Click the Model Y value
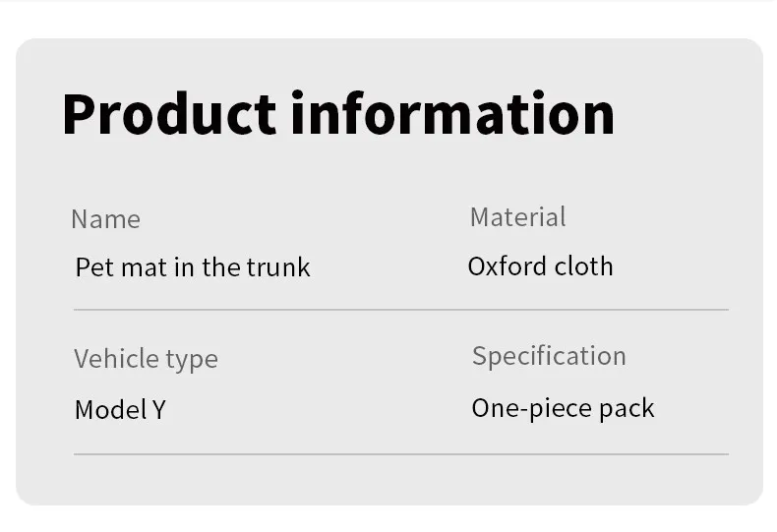The width and height of the screenshot is (777, 532). (120, 410)
